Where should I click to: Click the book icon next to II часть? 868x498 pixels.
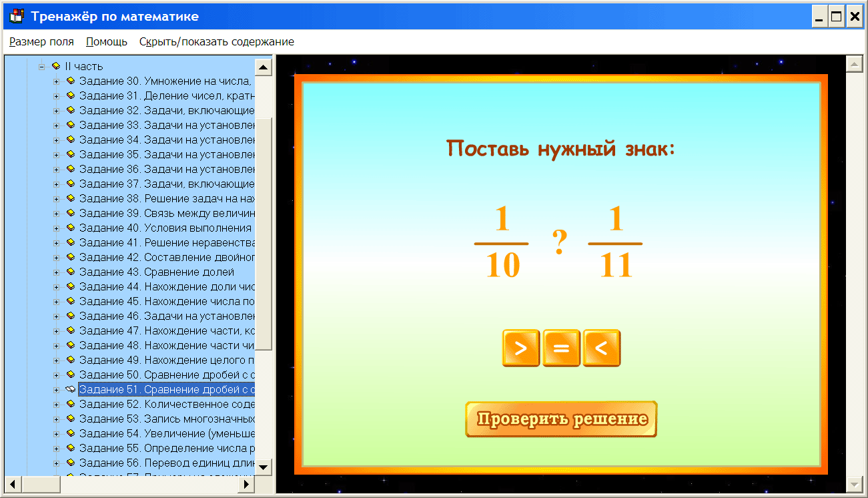(55, 66)
